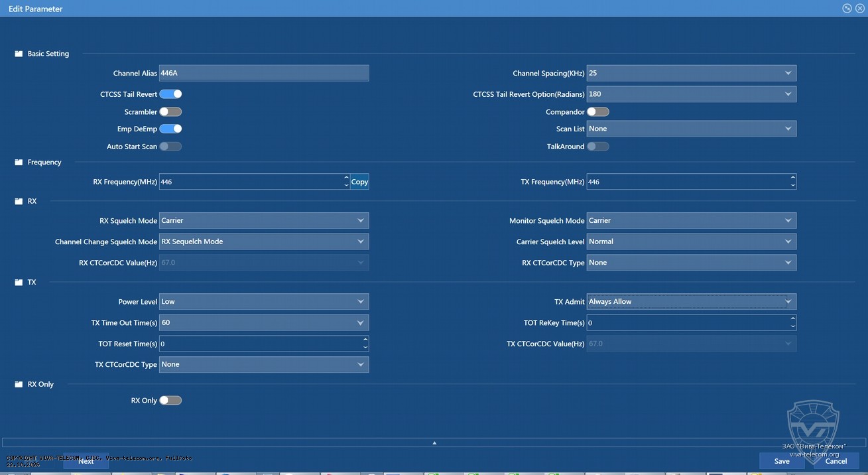This screenshot has width=868, height=475.
Task: Click into the Channel Alias field
Action: 264,73
